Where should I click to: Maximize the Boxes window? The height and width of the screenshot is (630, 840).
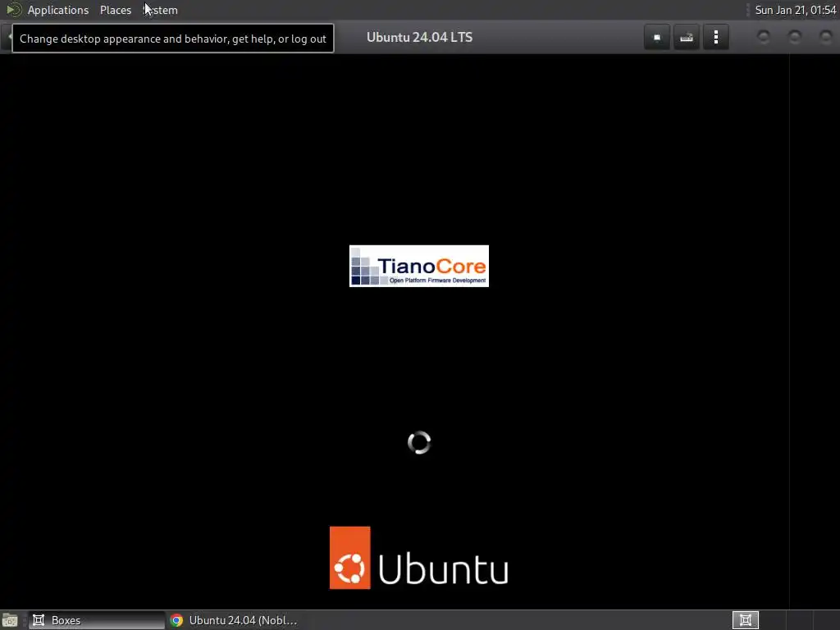[x=794, y=37]
